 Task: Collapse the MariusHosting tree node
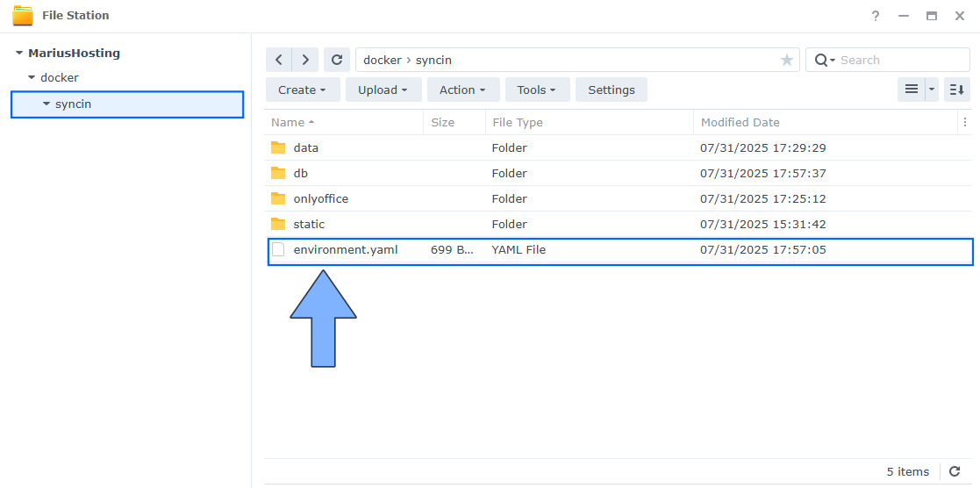click(x=19, y=54)
